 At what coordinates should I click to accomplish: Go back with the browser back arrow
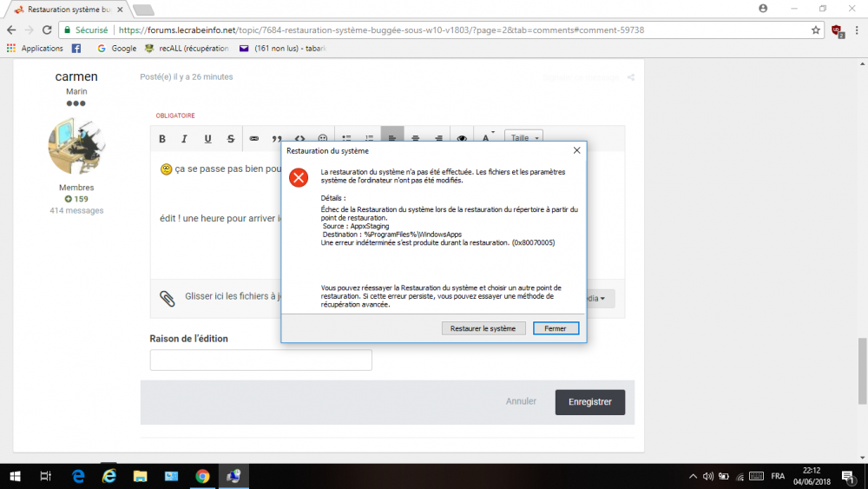11,30
